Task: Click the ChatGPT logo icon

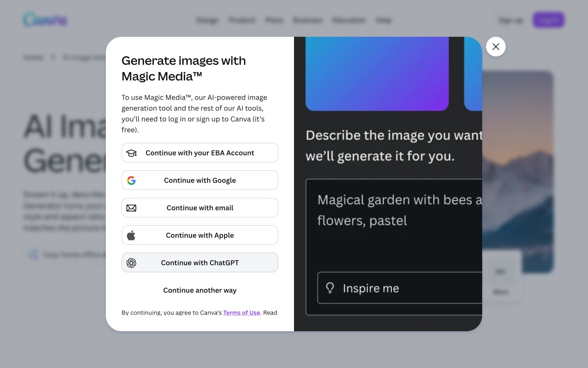Action: tap(131, 263)
